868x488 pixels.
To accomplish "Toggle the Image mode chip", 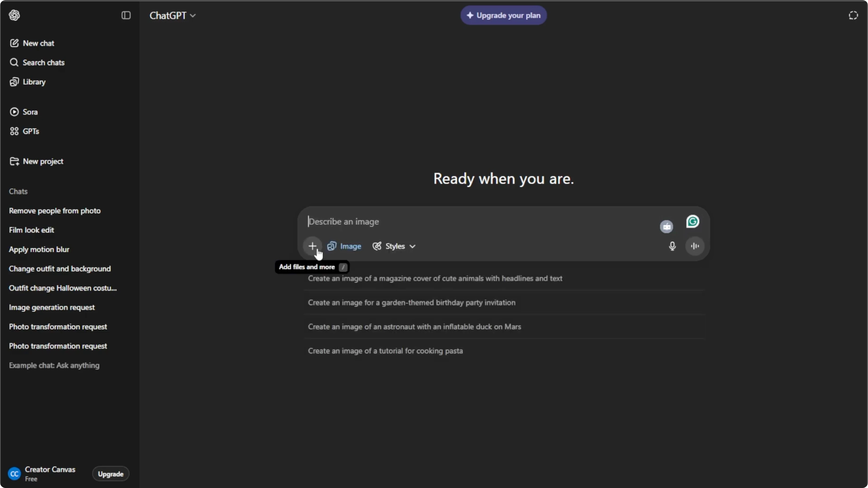I will (x=344, y=246).
